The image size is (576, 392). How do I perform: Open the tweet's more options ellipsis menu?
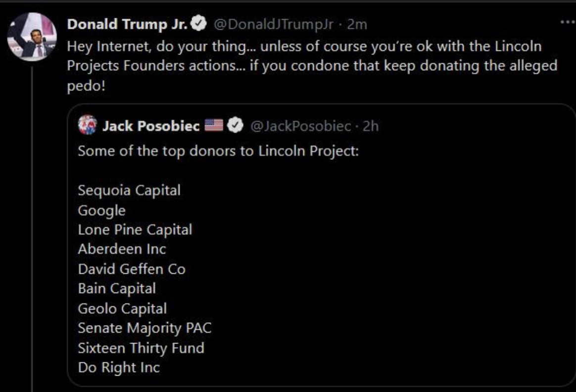pyautogui.click(x=564, y=23)
